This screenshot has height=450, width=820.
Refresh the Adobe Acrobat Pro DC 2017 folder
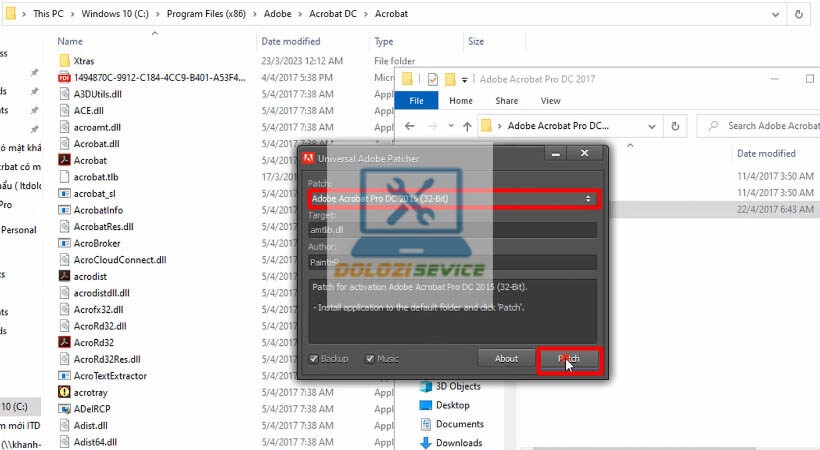(x=675, y=126)
